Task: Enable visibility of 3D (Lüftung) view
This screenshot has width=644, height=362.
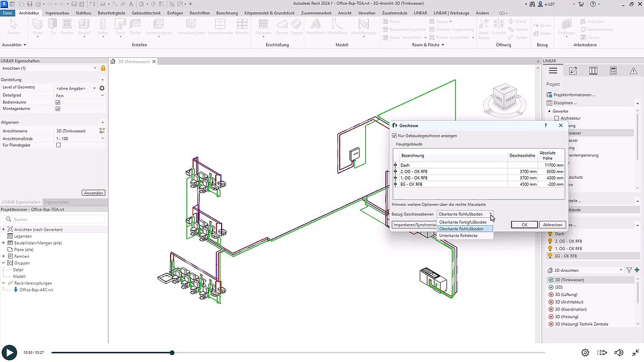Action: tap(552, 294)
